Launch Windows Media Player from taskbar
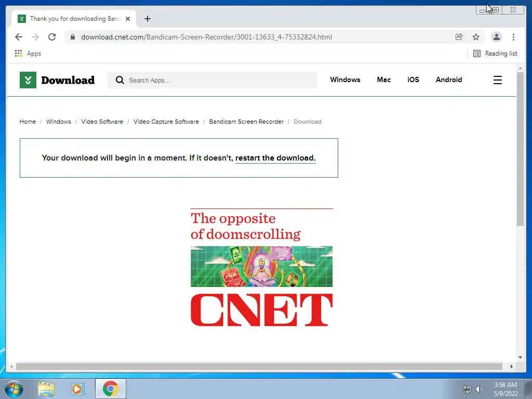 click(77, 389)
